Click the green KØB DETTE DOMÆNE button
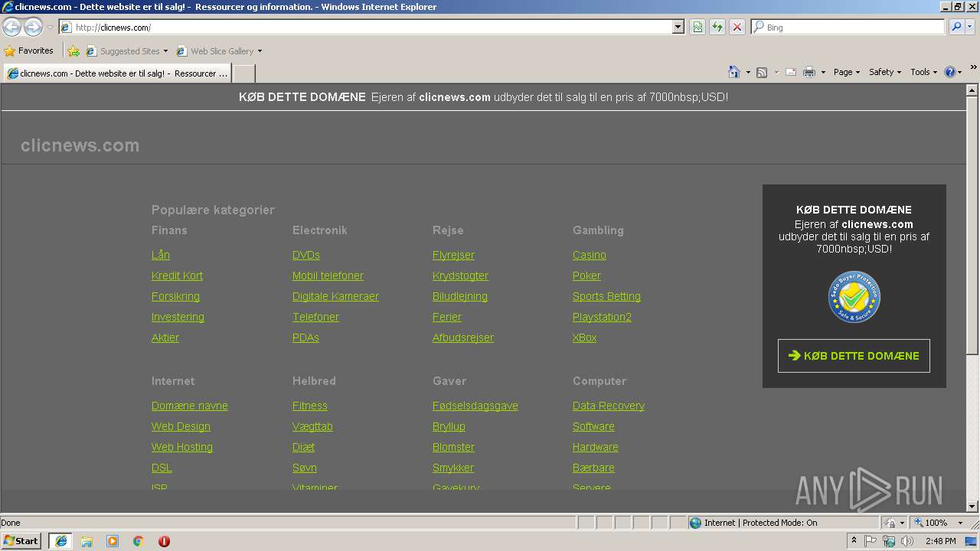 coord(854,356)
